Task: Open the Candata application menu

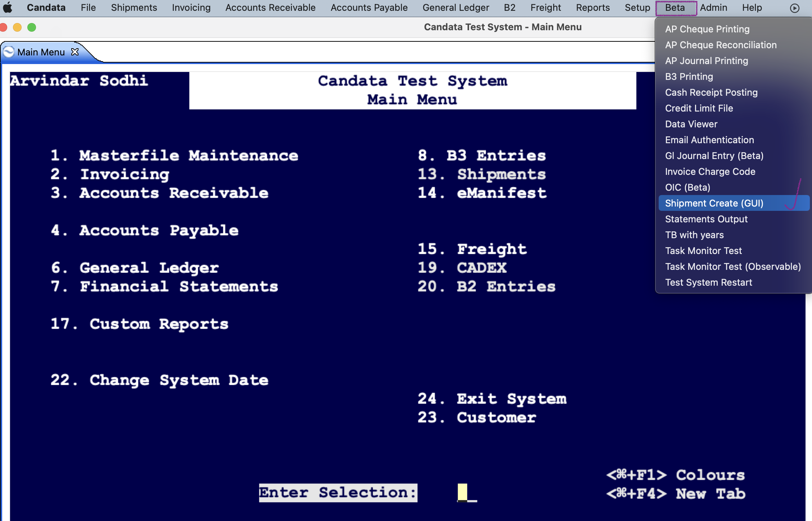Action: [46, 8]
